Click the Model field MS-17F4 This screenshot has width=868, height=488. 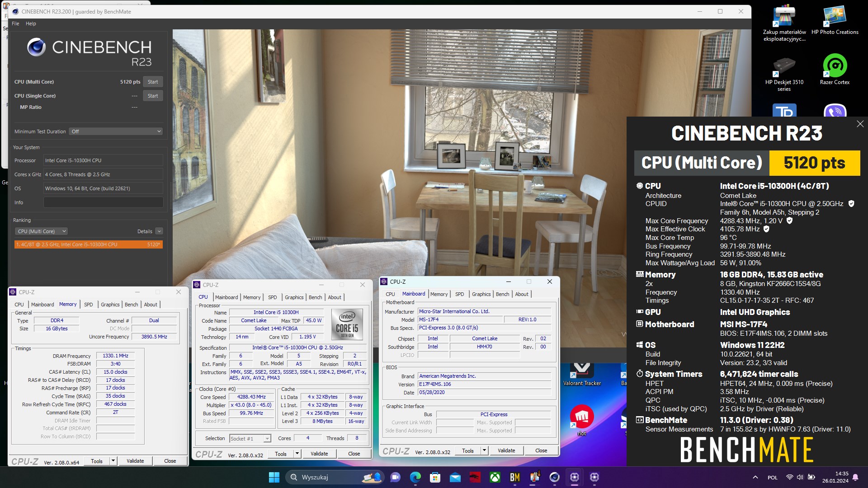point(460,320)
